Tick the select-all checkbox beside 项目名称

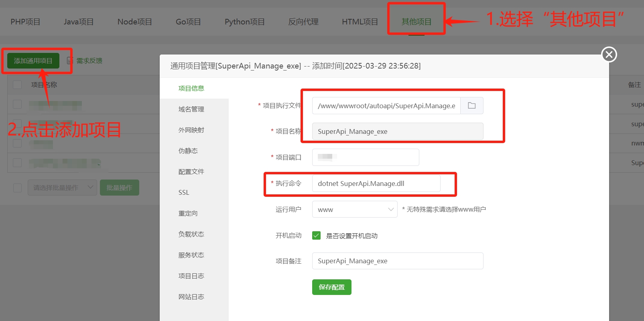click(17, 85)
